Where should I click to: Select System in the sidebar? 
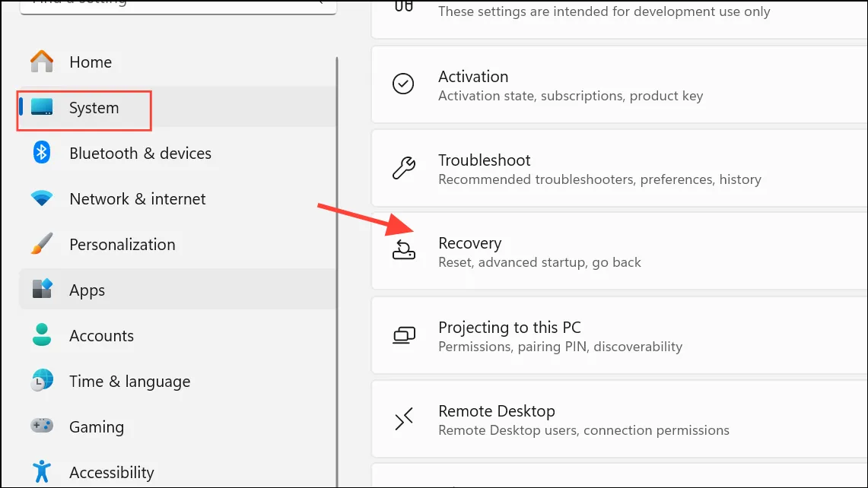pyautogui.click(x=177, y=107)
